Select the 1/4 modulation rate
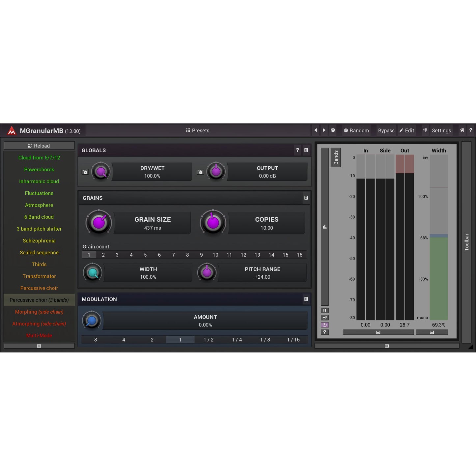476x476 pixels. tap(237, 340)
